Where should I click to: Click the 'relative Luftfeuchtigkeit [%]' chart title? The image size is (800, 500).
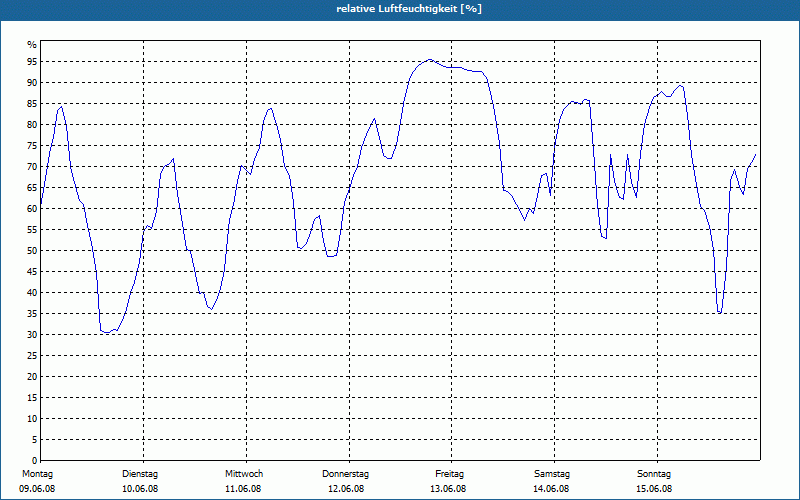[409, 9]
